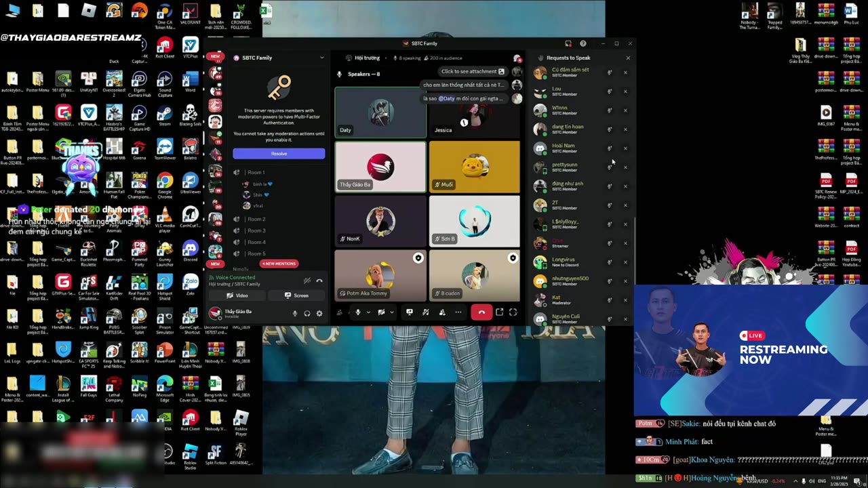Open Discord Help question mark icon

click(583, 43)
